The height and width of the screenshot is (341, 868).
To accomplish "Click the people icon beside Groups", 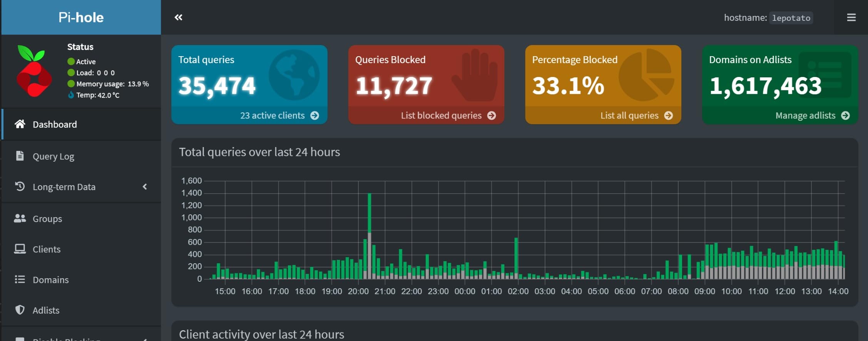I will click(x=20, y=218).
